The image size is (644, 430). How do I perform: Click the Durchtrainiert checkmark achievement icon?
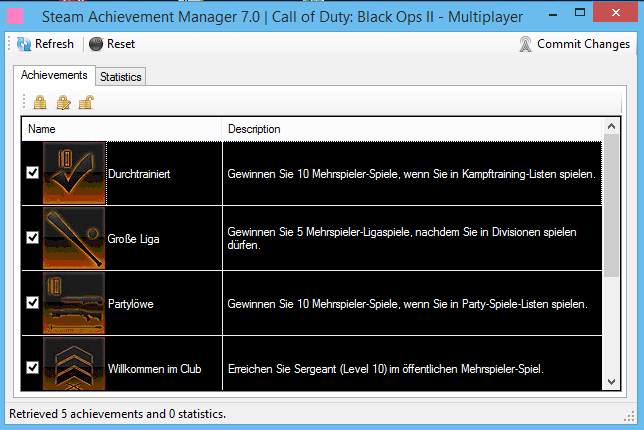click(x=74, y=173)
